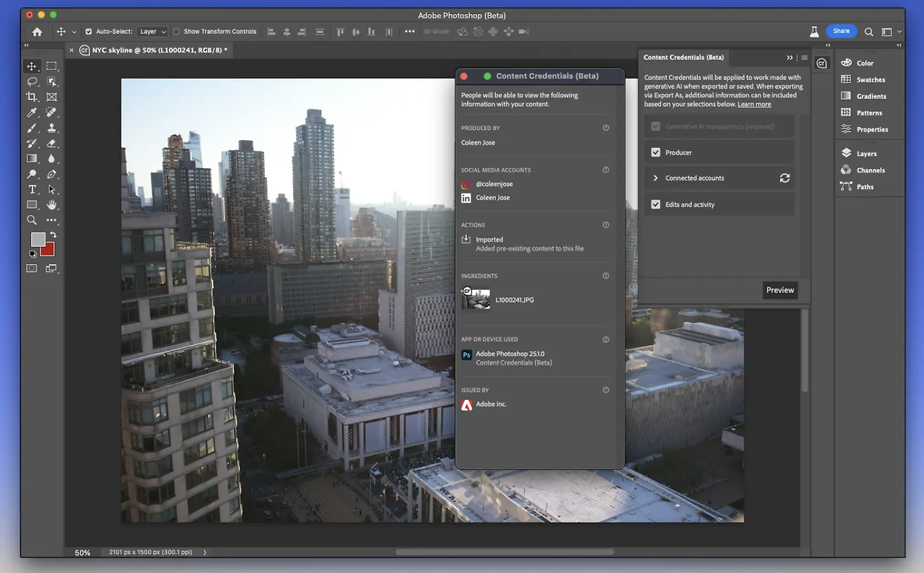The image size is (924, 573).
Task: Select the Path Selection tool
Action: click(51, 189)
